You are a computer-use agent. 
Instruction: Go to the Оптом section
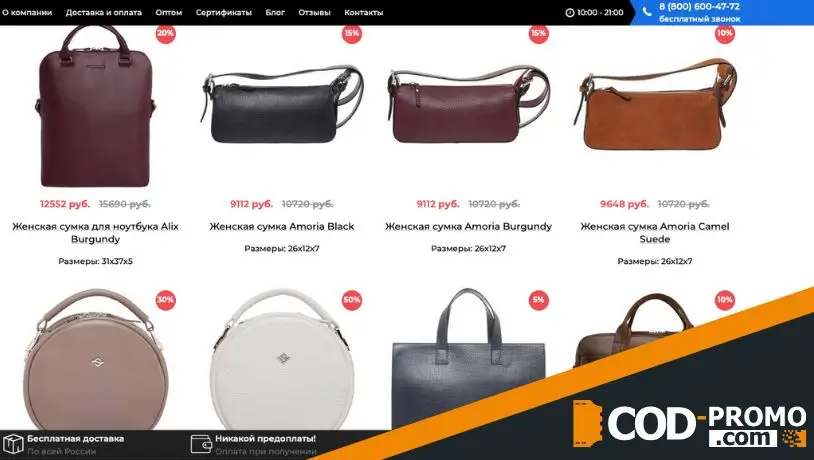169,12
